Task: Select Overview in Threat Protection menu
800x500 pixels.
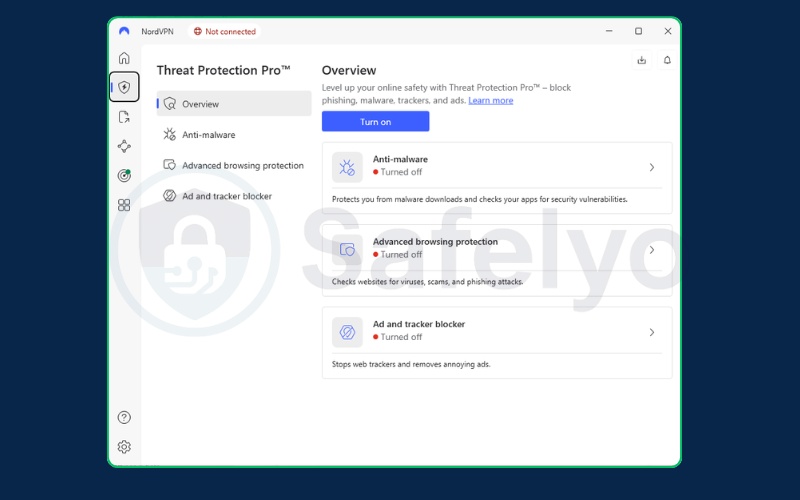Action: click(x=234, y=104)
